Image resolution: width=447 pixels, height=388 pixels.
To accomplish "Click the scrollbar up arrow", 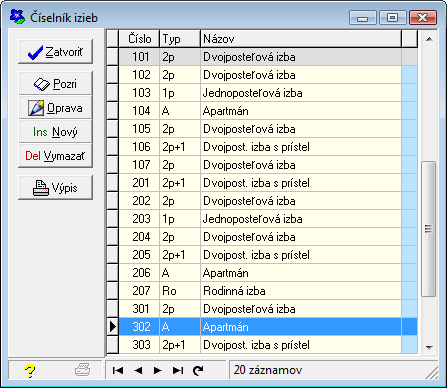I will pyautogui.click(x=429, y=39).
